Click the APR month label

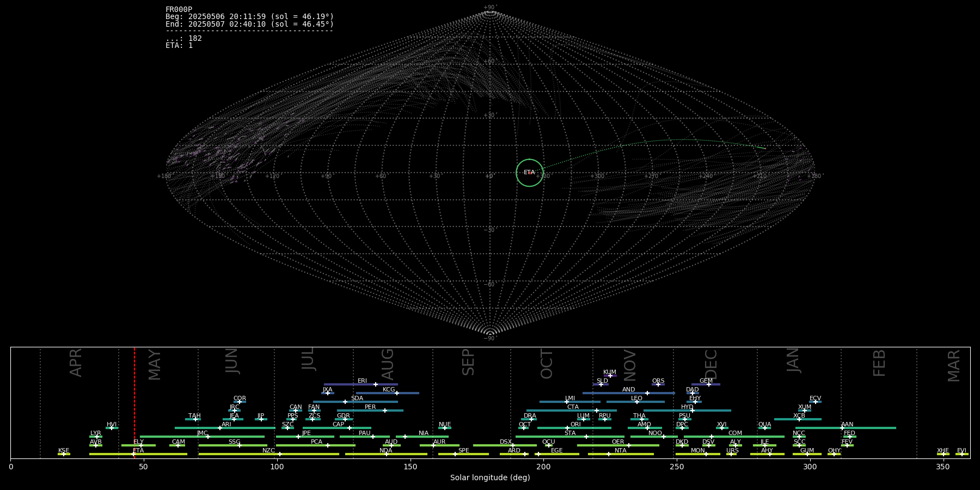coord(76,363)
